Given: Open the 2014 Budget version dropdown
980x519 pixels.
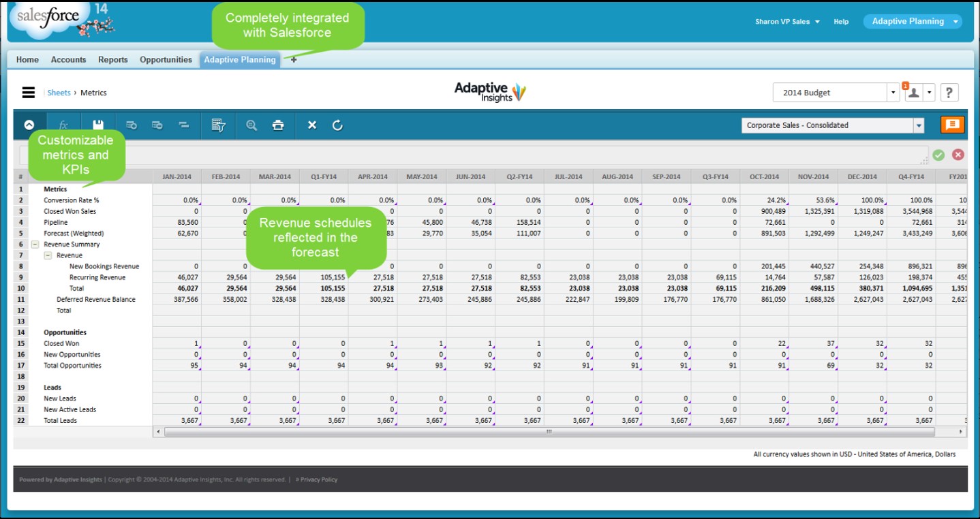Looking at the screenshot, I should [x=893, y=93].
